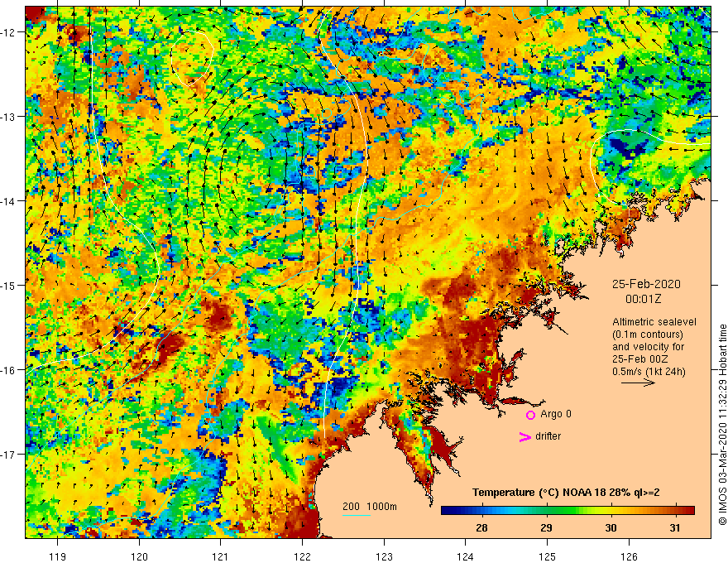The height and width of the screenshot is (563, 728).
Task: Click color bar tick label 29
Action: pos(547,527)
